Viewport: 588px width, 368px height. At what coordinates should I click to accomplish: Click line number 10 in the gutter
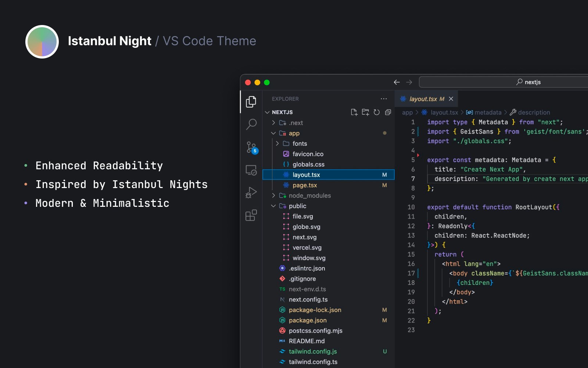coord(411,207)
